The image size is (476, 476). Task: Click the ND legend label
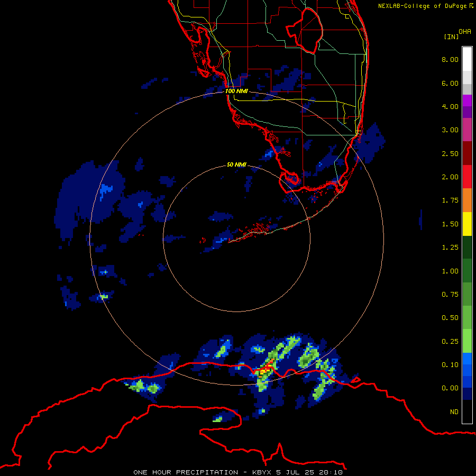454,412
